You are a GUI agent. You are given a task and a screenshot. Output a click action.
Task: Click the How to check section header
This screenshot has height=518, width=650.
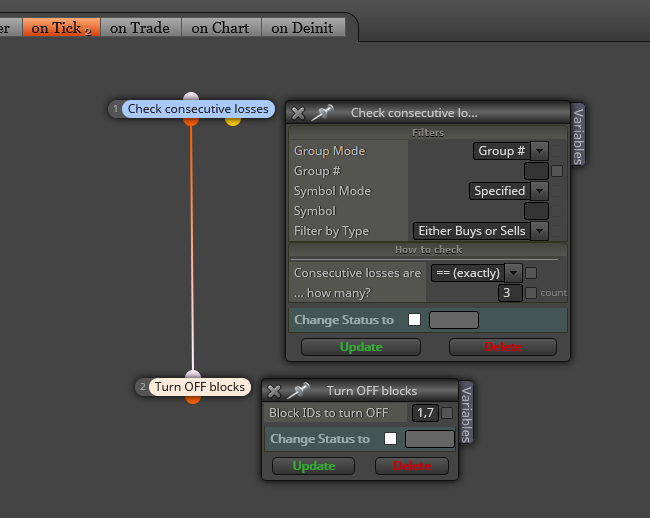[x=428, y=249]
